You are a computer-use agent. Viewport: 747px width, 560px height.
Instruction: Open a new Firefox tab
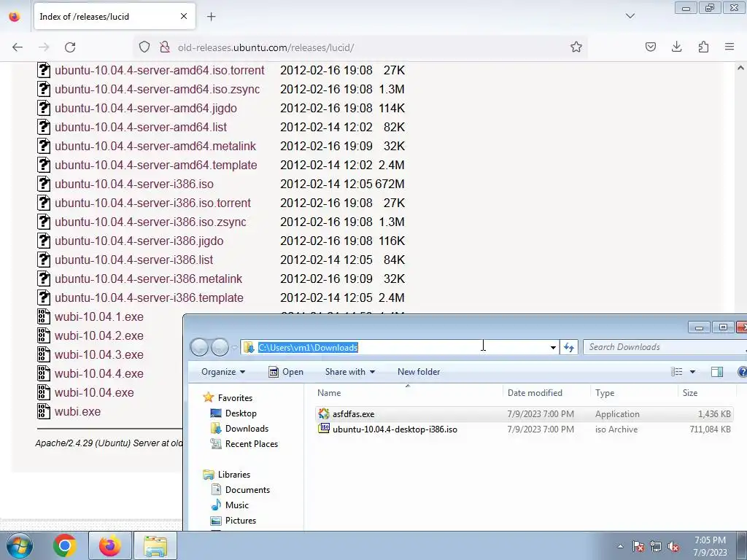[212, 17]
